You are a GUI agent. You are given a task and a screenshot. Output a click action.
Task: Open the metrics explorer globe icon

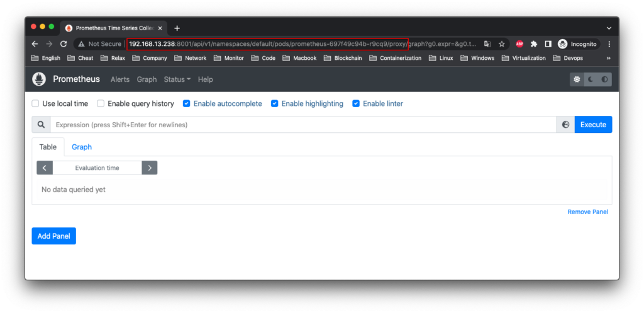click(565, 125)
